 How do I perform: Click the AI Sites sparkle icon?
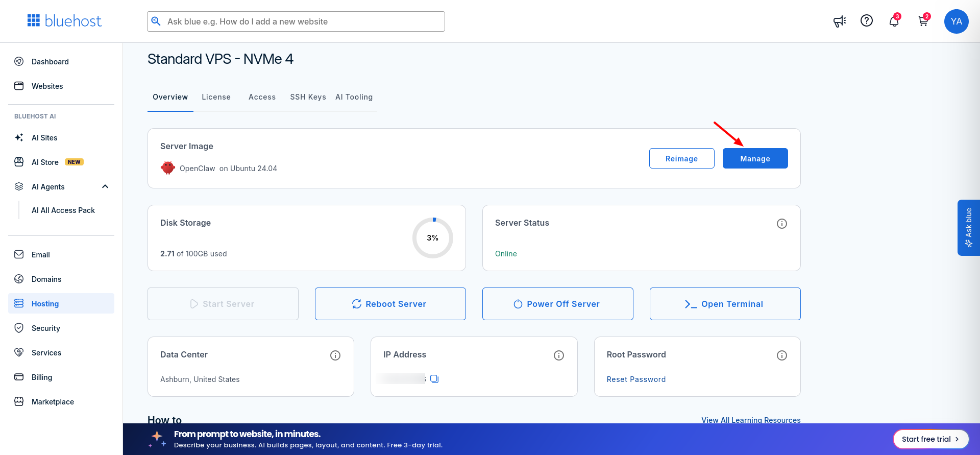[x=19, y=137]
